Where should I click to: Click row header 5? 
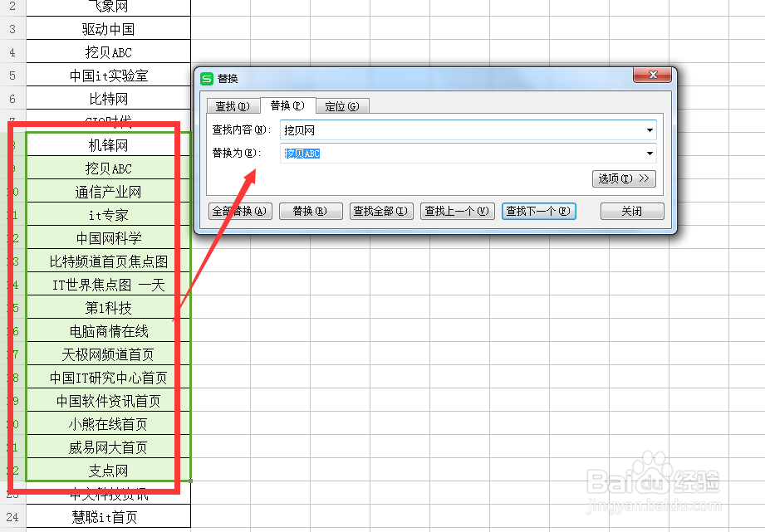pos(12,75)
